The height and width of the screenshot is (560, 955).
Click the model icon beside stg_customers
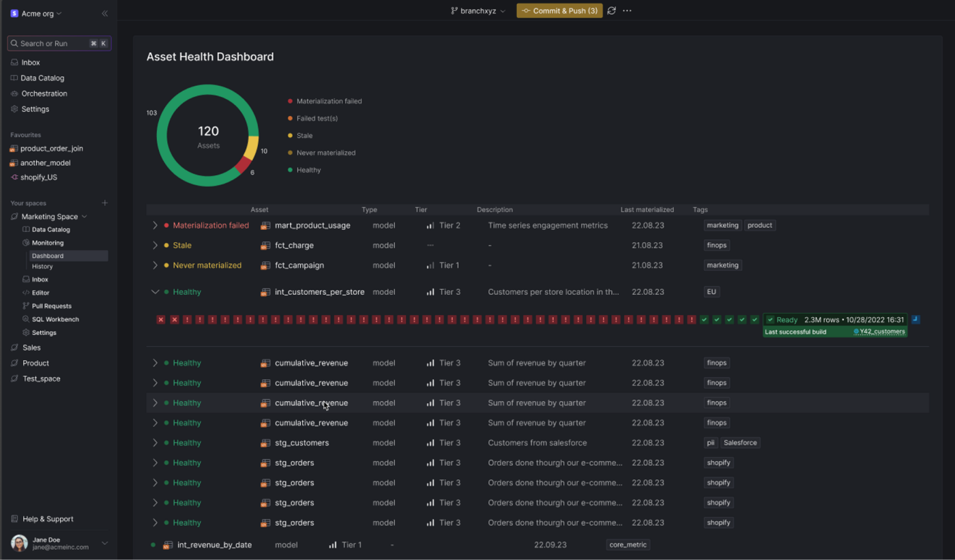(265, 443)
